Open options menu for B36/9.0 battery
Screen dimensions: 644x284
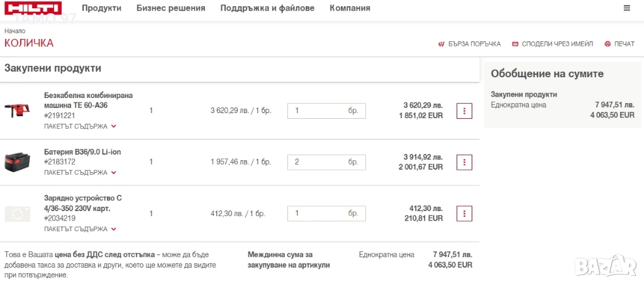coord(464,162)
